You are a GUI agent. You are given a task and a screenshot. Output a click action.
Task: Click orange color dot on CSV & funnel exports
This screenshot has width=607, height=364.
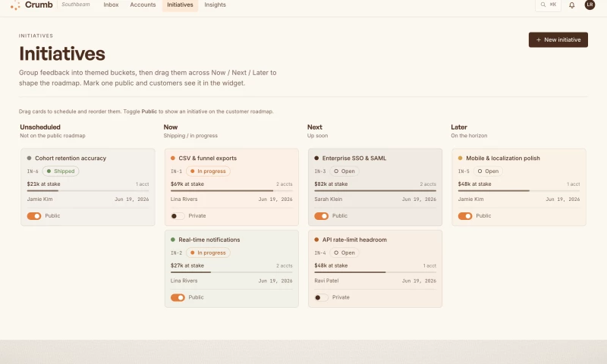tap(173, 158)
